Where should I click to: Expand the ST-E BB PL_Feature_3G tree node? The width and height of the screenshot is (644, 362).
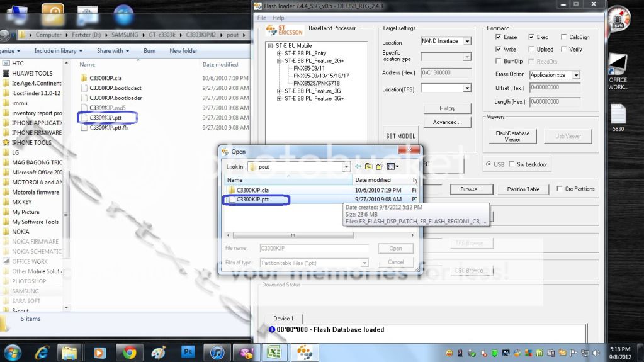[280, 91]
